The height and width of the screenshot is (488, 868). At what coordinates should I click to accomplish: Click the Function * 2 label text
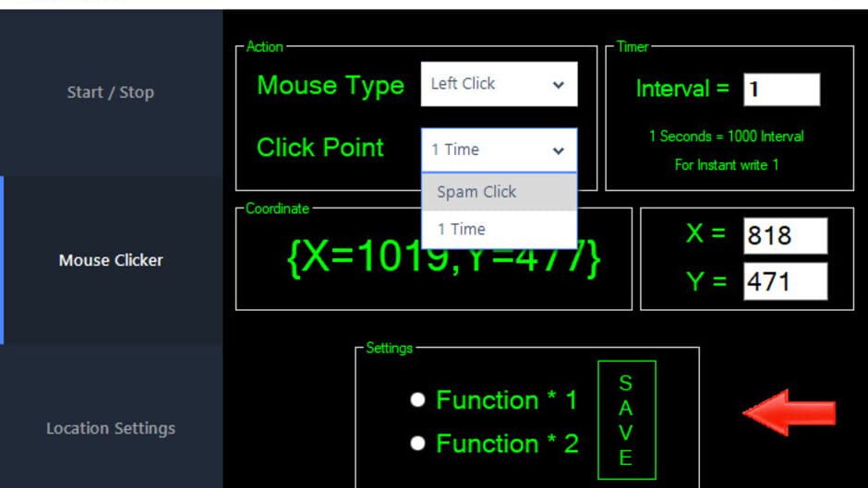(x=507, y=444)
